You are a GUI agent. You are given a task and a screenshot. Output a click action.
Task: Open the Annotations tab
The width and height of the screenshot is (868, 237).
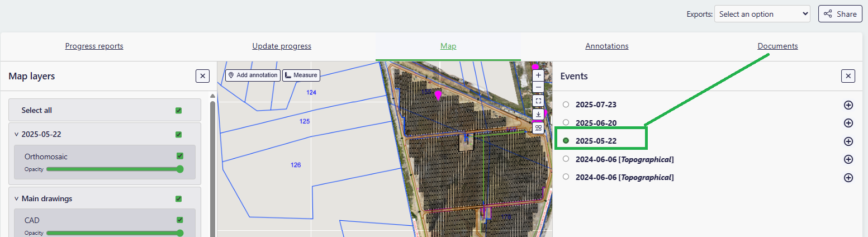(606, 46)
